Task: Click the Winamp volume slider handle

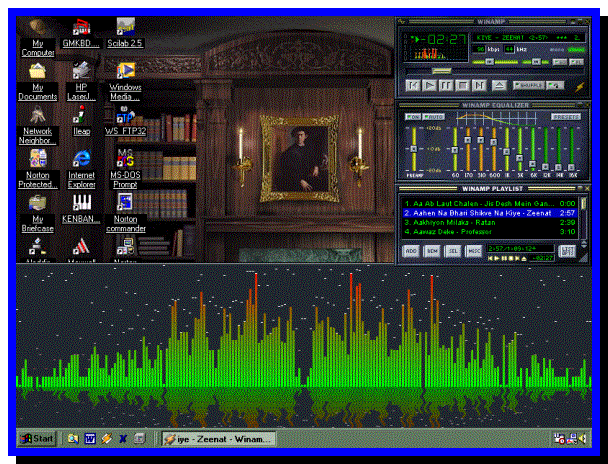Action: click(490, 62)
